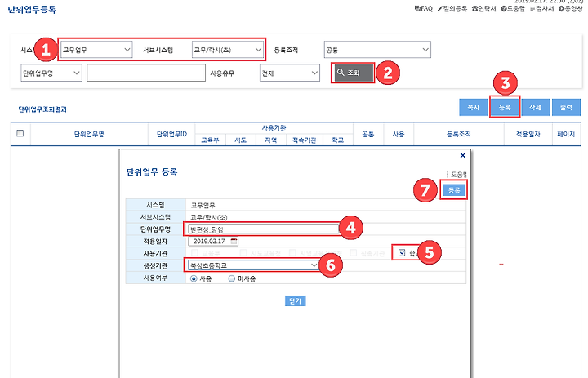Click calendar icon next to 2019.02.17
Screen dimensions: 588x378
(234, 241)
